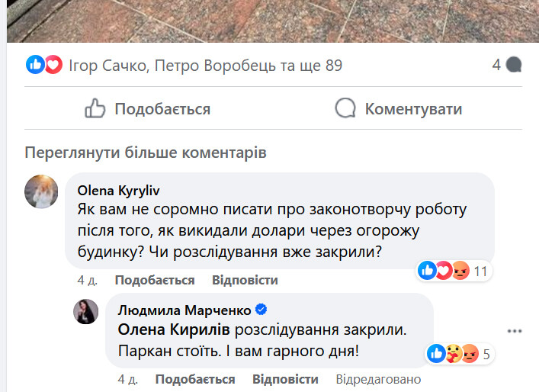Like the post with the Подобається button
This screenshot has height=392, width=539.
(x=147, y=108)
